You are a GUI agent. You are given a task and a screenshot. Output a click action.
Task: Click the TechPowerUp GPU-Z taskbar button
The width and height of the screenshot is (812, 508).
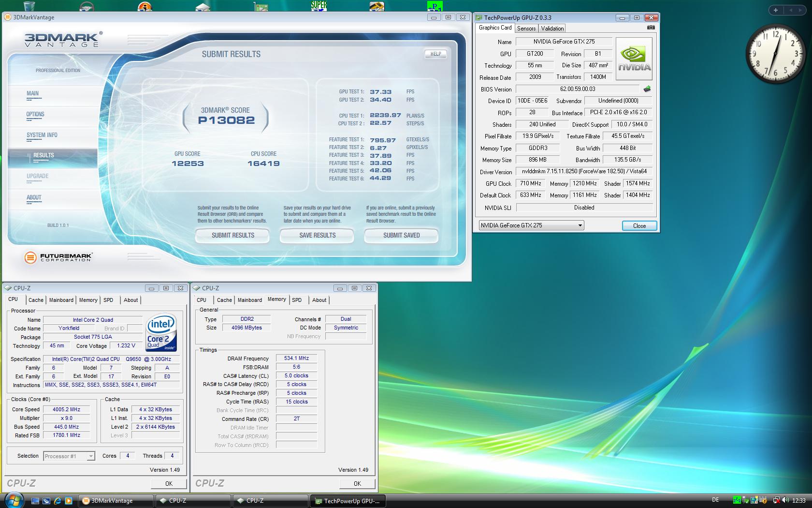pos(348,501)
